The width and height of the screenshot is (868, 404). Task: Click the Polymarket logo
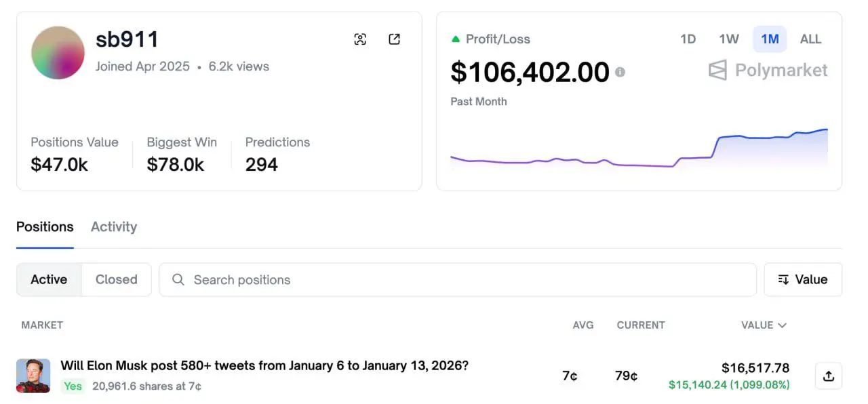pos(768,70)
